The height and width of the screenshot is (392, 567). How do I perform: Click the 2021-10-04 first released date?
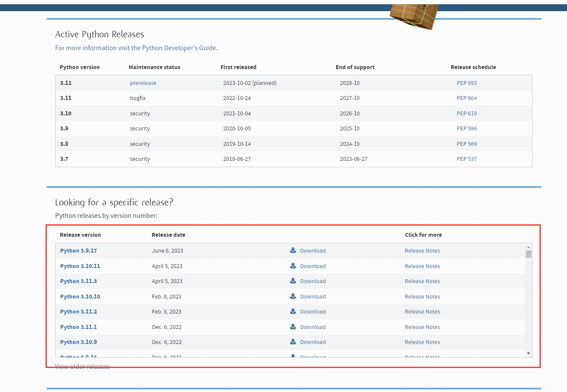237,113
